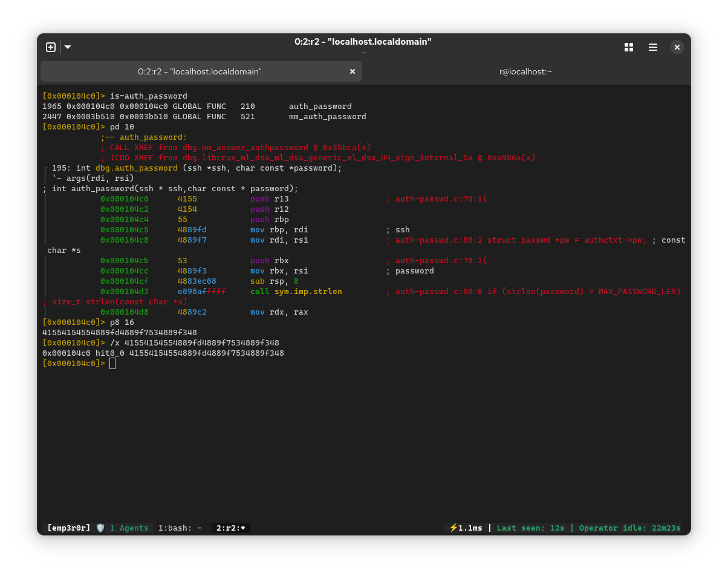Open a new terminal tab

click(x=51, y=47)
